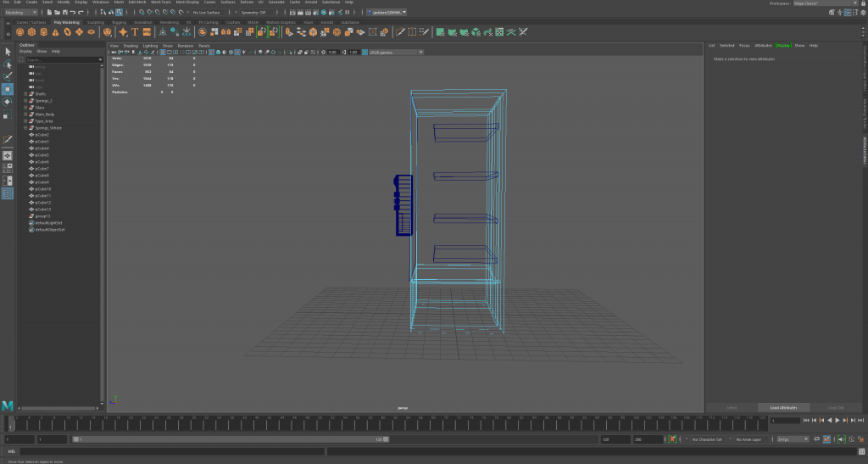Click the polygon Type tool shelf icon
Screen dimensions: 868x464
coord(134,32)
